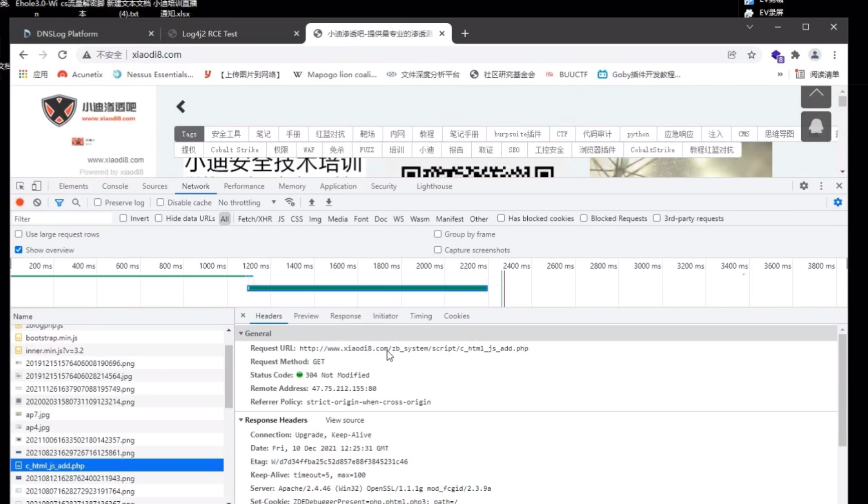Collapse the General section
This screenshot has width=868, height=504.
tap(241, 333)
